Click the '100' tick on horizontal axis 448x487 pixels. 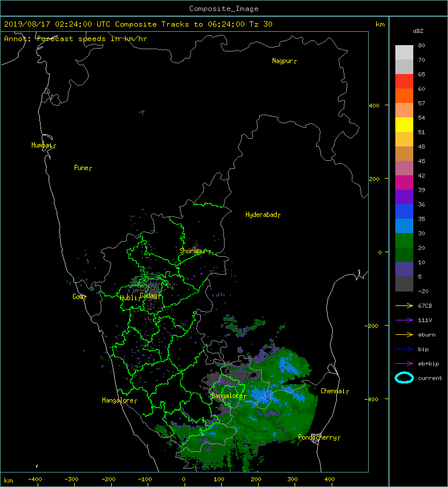[219, 479]
